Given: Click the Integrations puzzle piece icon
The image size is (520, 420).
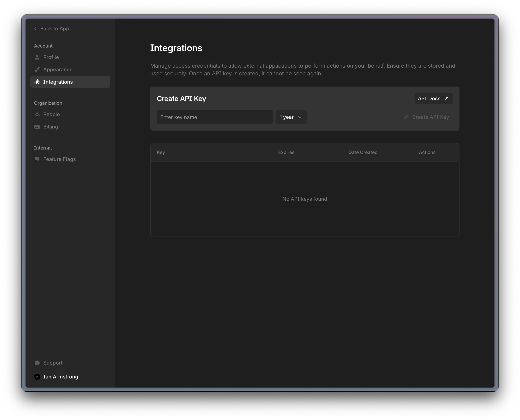Looking at the screenshot, I should 37,82.
